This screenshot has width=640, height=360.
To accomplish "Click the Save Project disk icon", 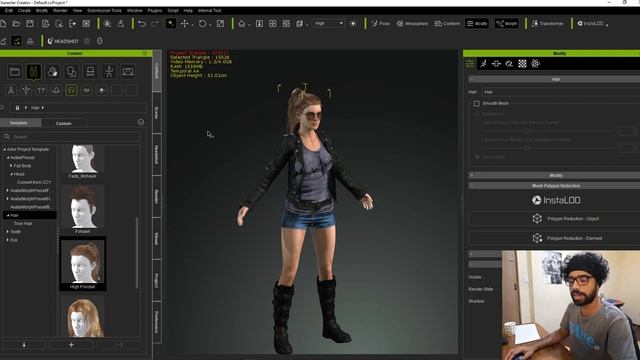I will tap(30, 24).
